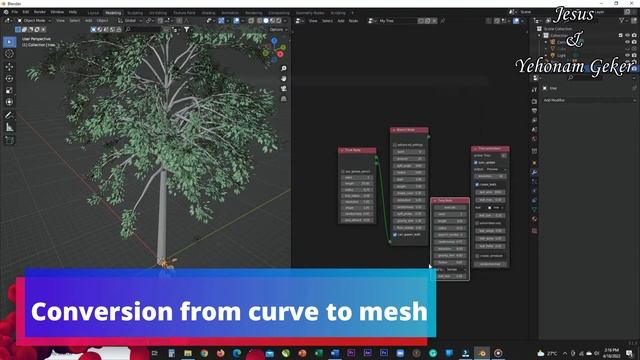Open the Edit menu
Viewport: 640px width, 360px height.
point(26,12)
